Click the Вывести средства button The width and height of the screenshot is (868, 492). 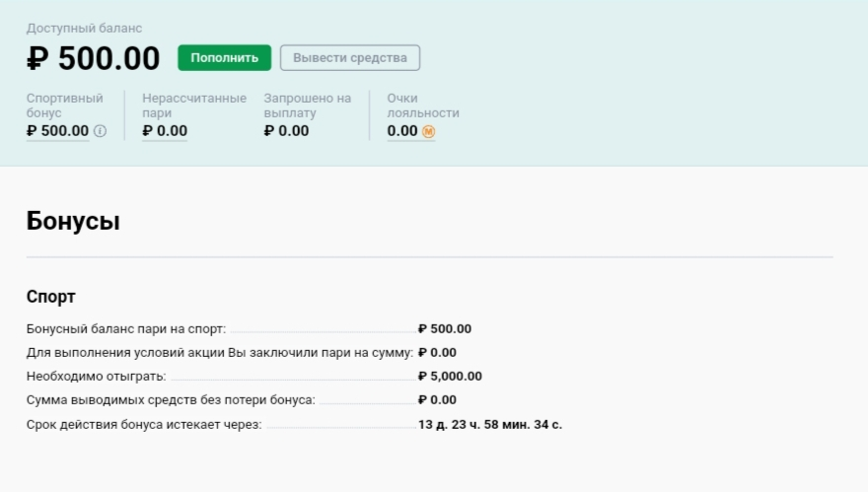(350, 58)
